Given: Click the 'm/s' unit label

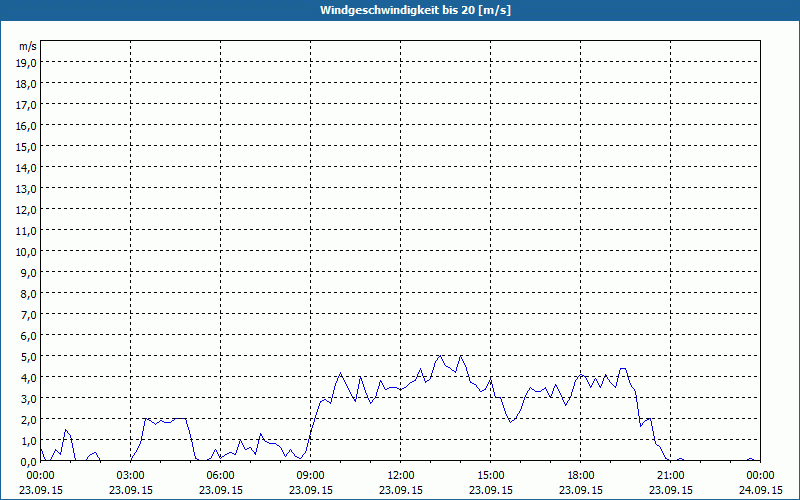Looking at the screenshot, I should [28, 46].
